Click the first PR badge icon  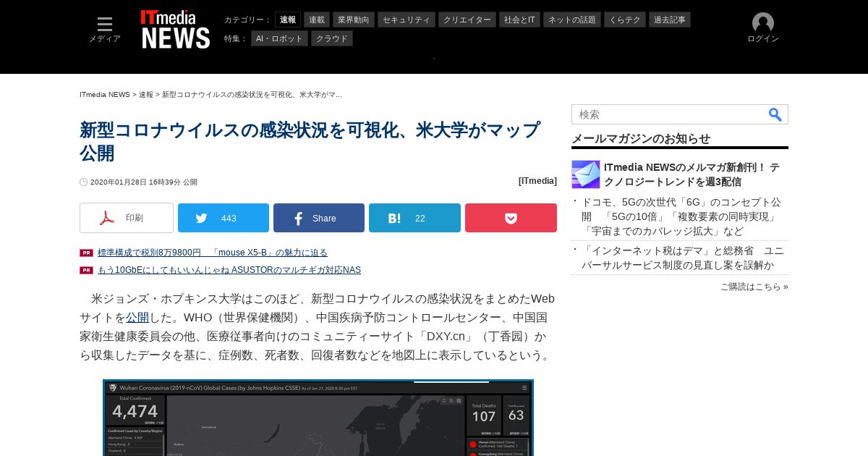(x=86, y=253)
